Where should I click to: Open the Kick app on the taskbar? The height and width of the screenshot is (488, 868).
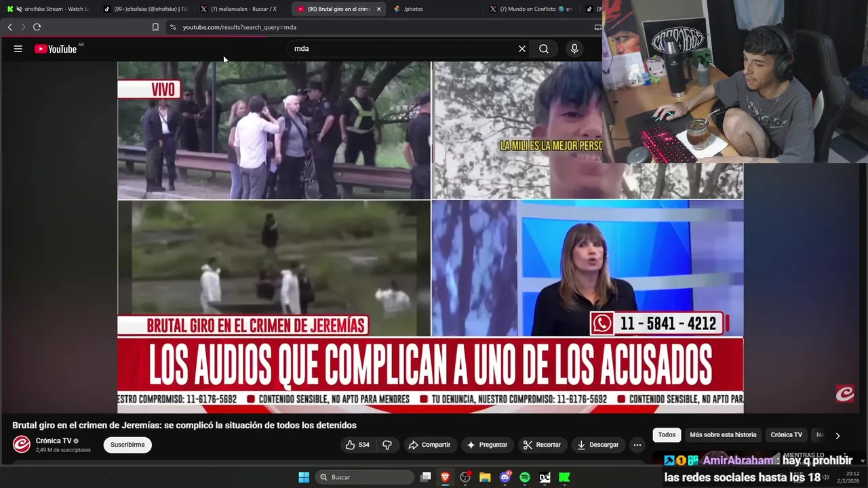pos(564,477)
